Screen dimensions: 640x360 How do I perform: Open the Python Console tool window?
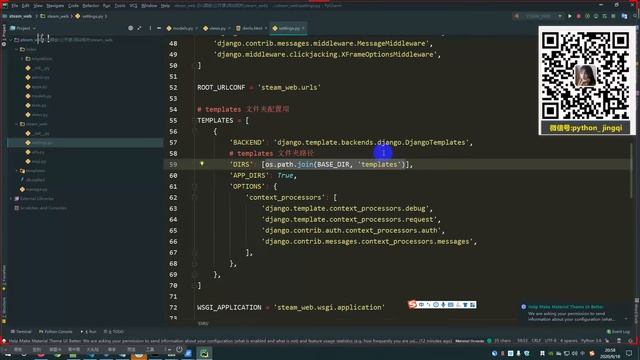point(56,332)
